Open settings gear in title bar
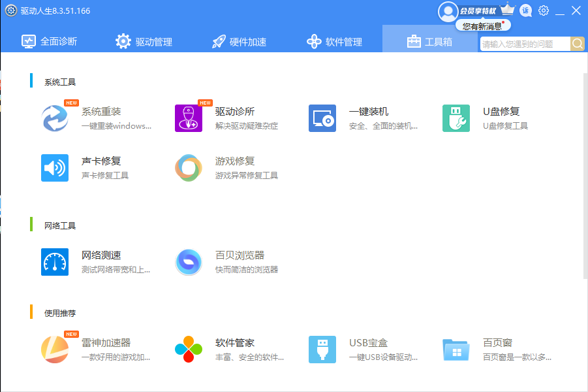588x392 pixels. point(544,10)
